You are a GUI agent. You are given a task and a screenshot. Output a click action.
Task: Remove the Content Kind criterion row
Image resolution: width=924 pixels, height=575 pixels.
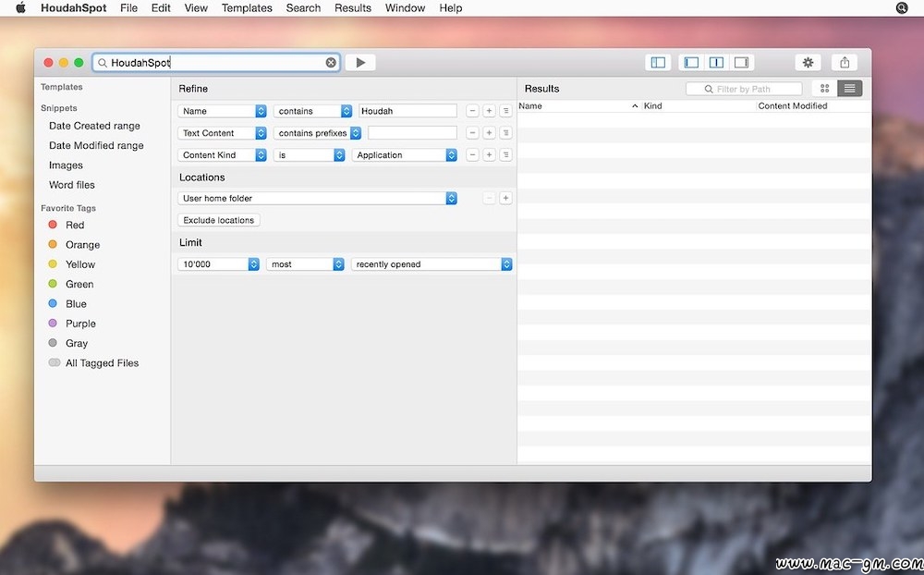(472, 154)
